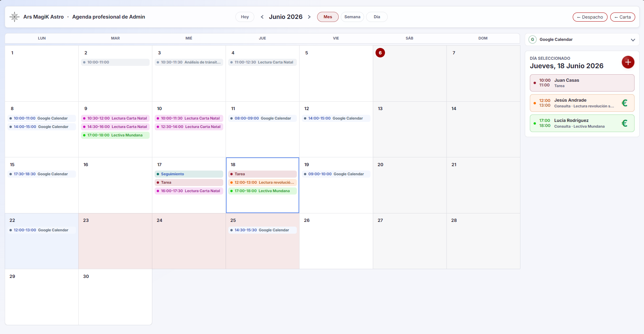
Task: Switch to Semana view
Action: 352,17
